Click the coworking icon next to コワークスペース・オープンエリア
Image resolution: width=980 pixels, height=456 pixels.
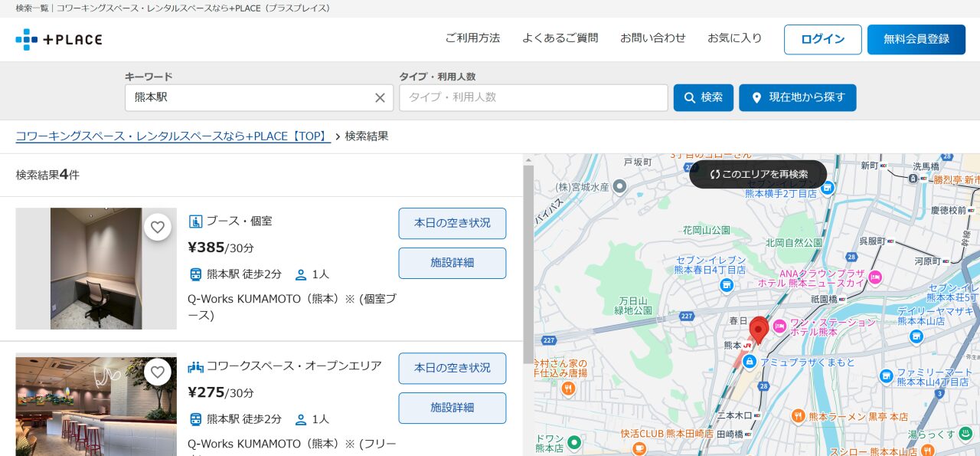pyautogui.click(x=195, y=366)
